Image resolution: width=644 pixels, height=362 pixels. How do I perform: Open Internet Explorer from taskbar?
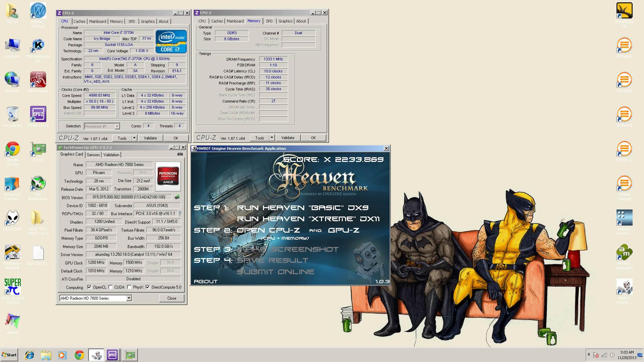click(30, 355)
